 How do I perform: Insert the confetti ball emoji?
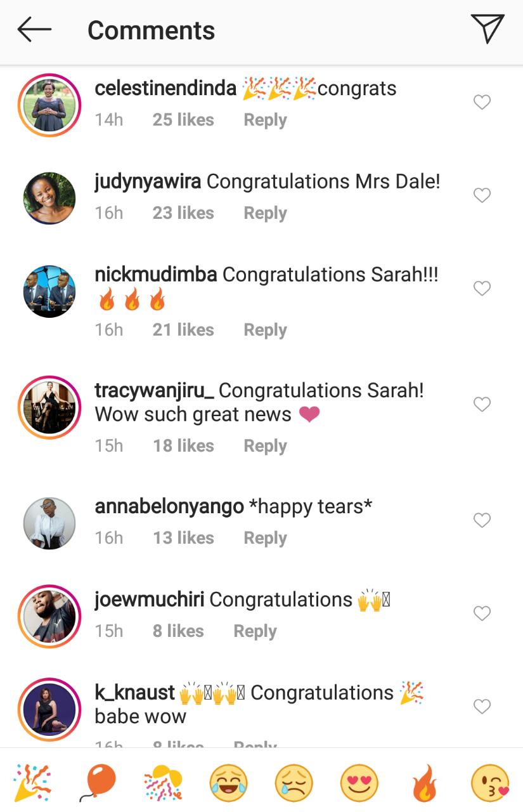(x=163, y=782)
